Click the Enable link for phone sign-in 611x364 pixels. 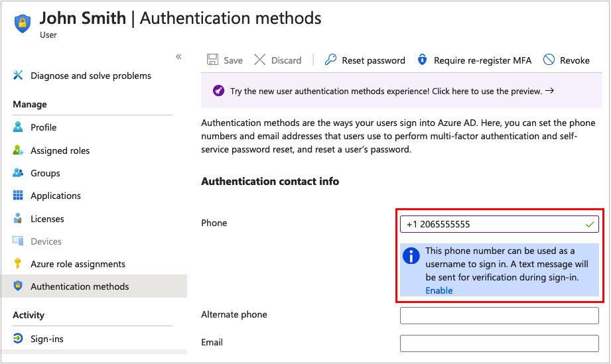pos(439,290)
